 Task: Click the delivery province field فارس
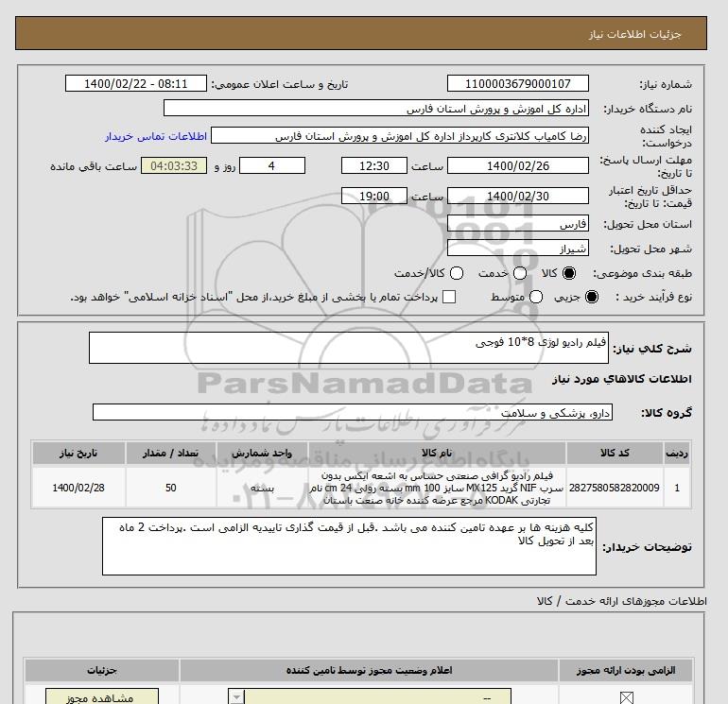tap(518, 224)
